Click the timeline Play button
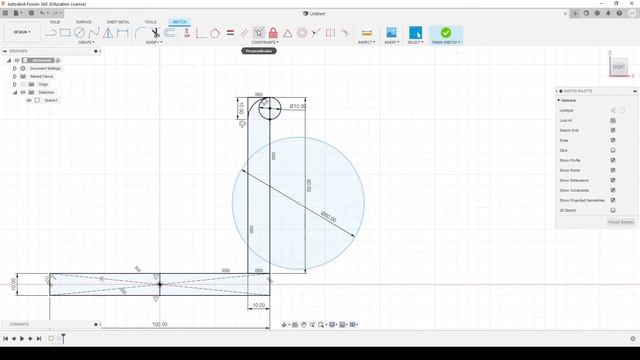 22,338
